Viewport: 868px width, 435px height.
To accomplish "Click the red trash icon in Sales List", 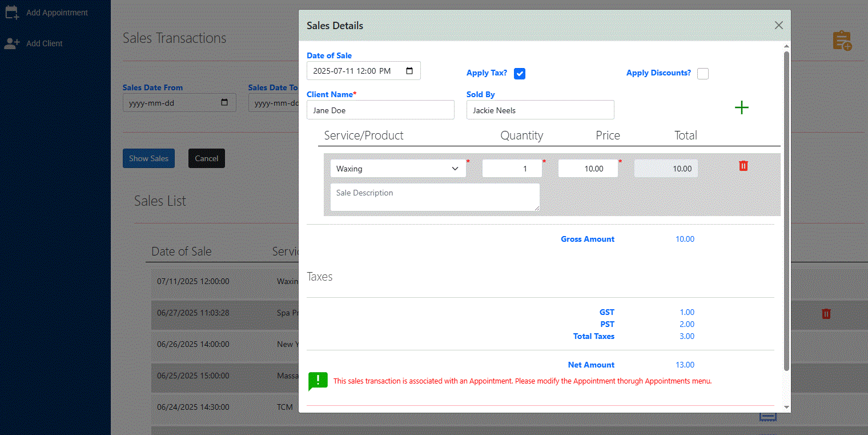I will coord(826,314).
